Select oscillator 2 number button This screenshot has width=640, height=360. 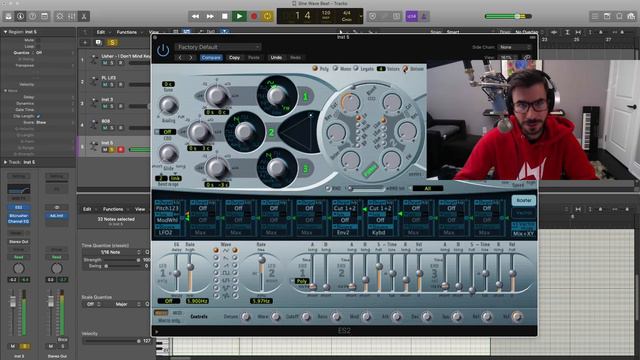click(x=271, y=132)
